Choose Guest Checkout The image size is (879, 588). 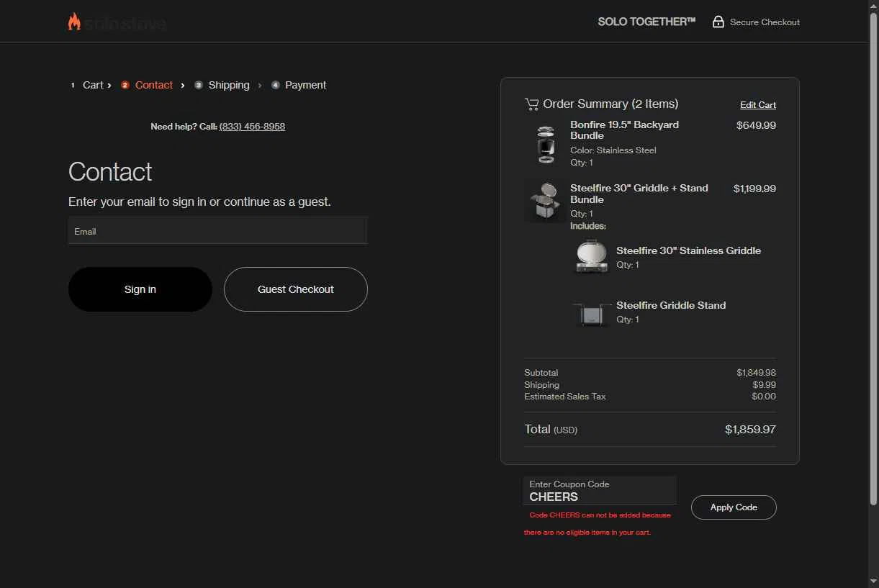296,289
